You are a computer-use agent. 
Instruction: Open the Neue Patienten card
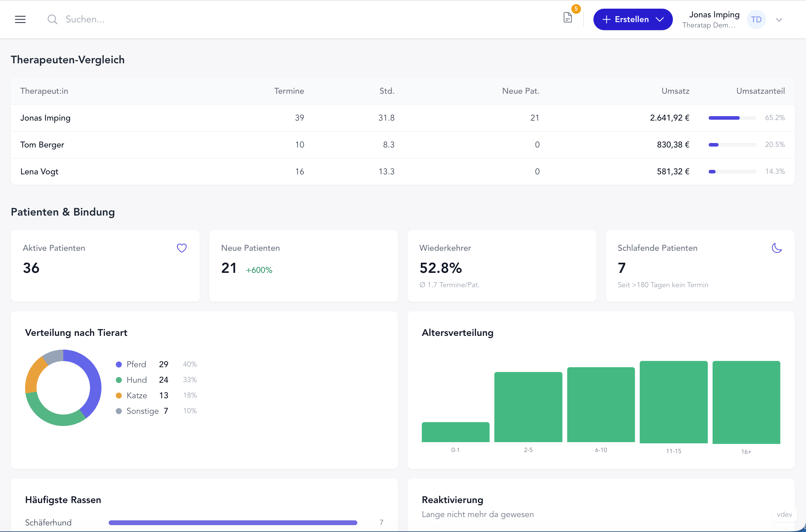pyautogui.click(x=303, y=266)
